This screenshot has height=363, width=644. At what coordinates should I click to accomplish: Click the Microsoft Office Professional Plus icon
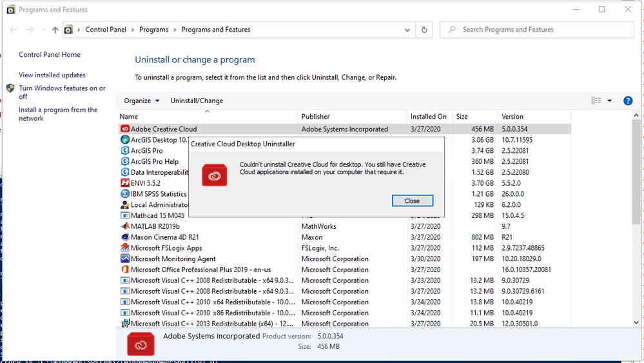click(125, 270)
